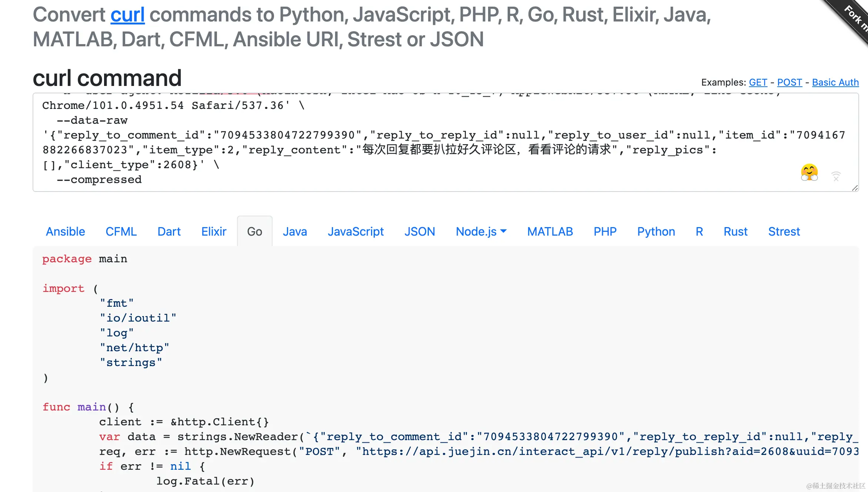This screenshot has width=868, height=492.
Task: Open the CFML tab
Action: (x=121, y=232)
